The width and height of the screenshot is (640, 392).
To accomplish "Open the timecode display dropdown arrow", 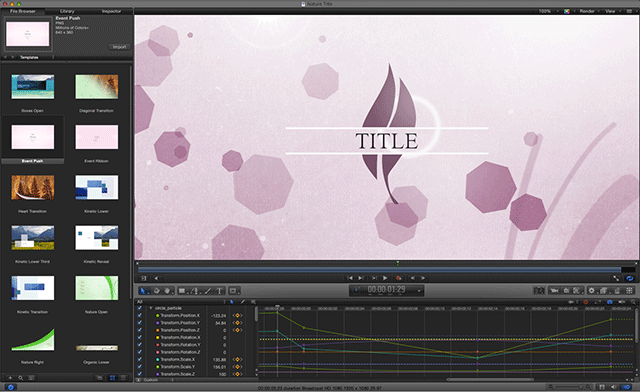I will [419, 291].
